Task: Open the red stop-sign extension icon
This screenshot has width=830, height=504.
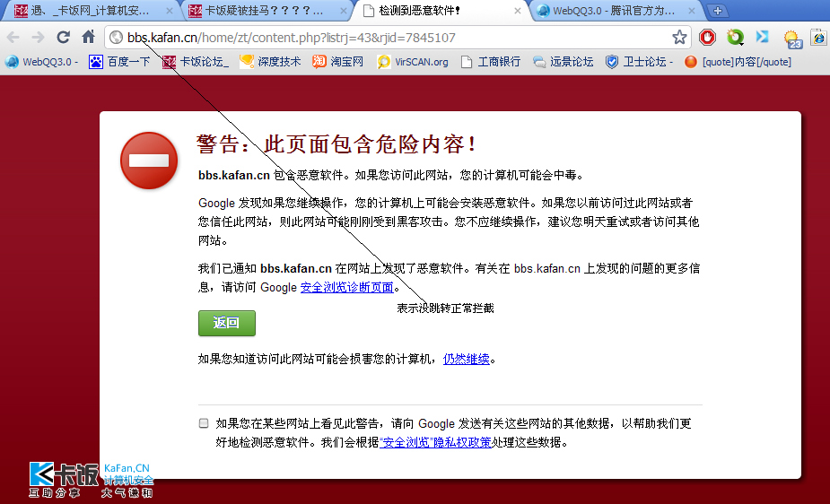Action: [707, 37]
